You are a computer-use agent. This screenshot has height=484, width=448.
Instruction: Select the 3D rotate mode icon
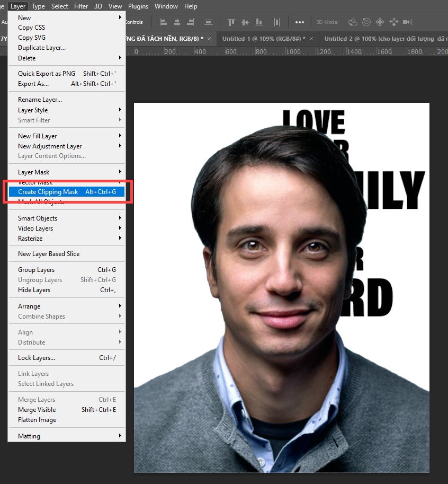tap(353, 22)
